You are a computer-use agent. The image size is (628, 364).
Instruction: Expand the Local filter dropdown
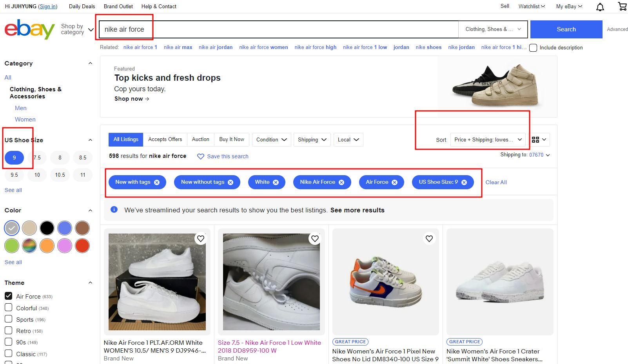pos(348,140)
